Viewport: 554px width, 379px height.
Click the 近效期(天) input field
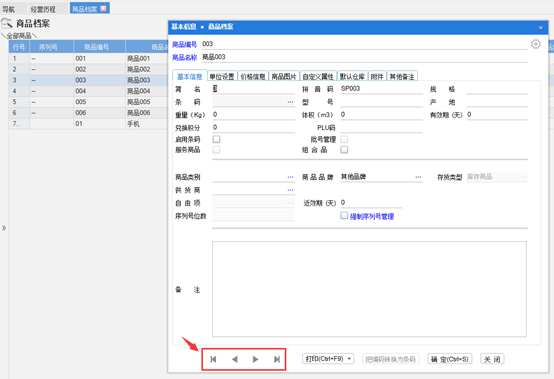click(371, 203)
